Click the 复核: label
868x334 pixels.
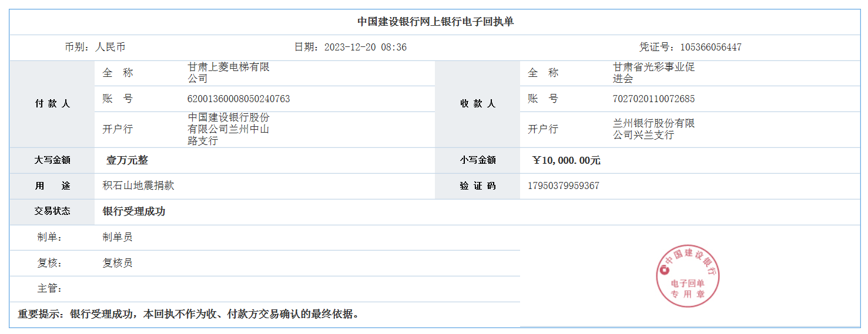point(50,263)
